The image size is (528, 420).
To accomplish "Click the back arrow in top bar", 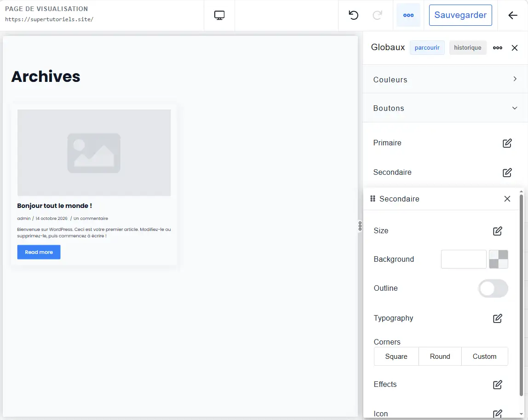I will click(x=512, y=15).
